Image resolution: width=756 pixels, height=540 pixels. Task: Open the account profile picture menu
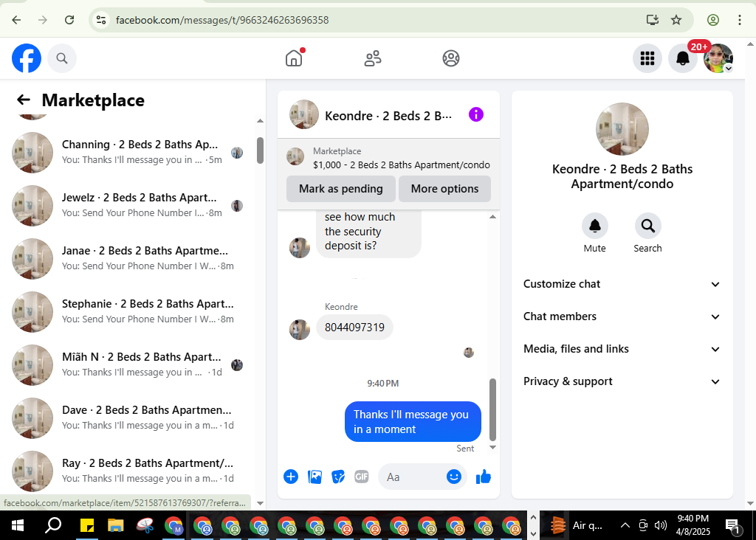pos(718,58)
